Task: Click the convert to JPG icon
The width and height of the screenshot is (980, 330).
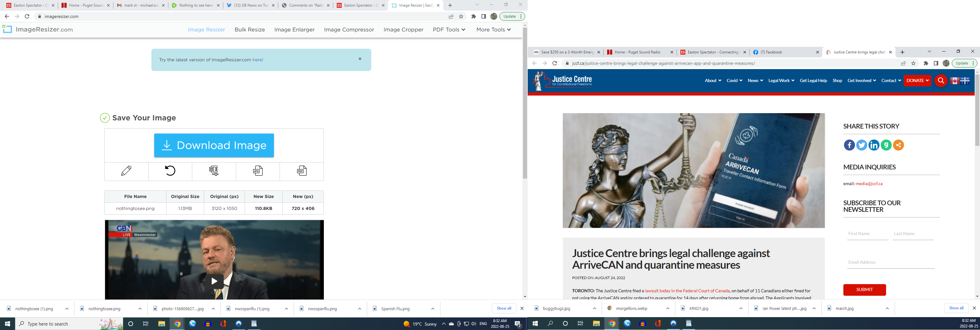Action: coord(258,171)
